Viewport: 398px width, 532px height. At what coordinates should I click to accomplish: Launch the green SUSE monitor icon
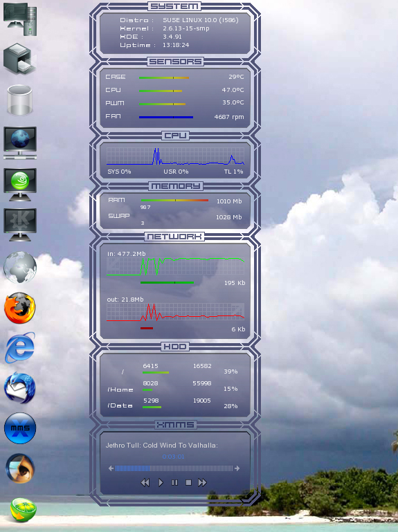(20, 184)
